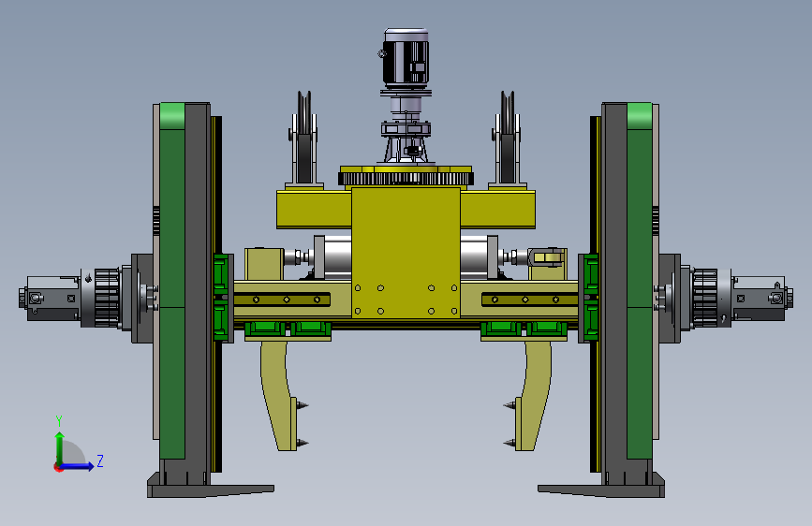Select the left silver pneumatic cylinder

334,256
